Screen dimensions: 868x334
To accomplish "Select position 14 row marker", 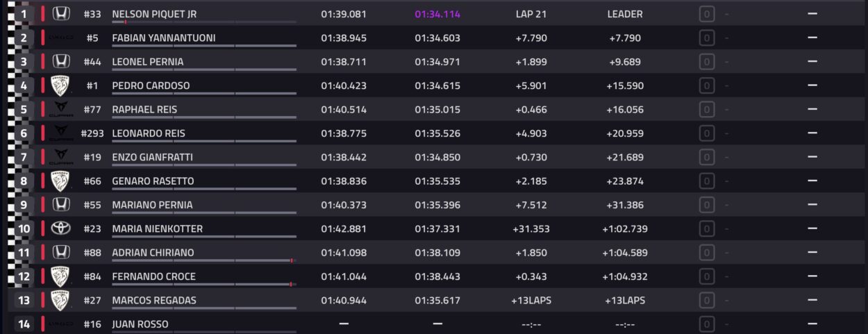I will [x=24, y=324].
